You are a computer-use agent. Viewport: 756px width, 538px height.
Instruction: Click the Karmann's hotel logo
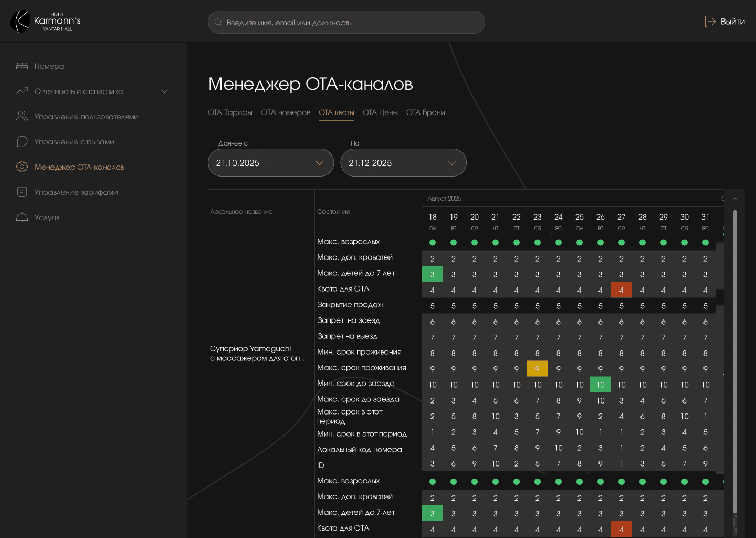tap(46, 22)
